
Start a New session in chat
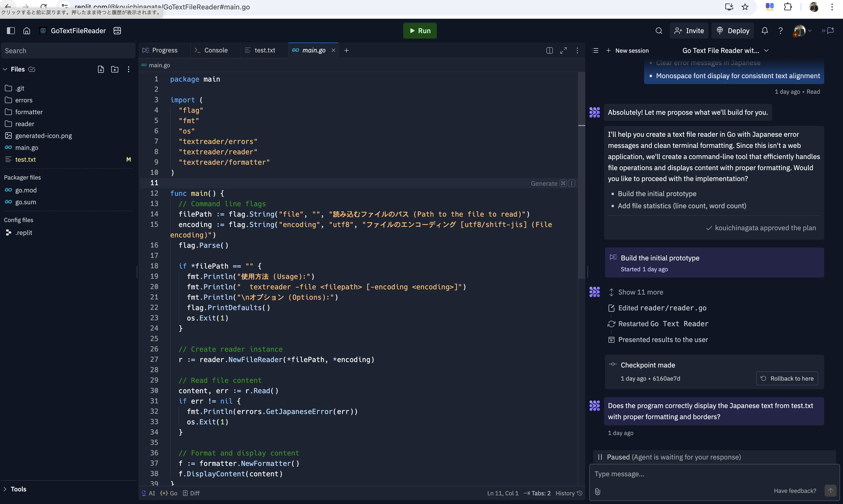627,51
